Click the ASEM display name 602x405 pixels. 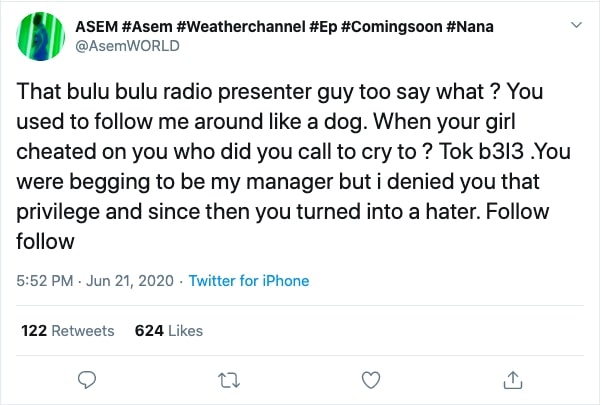coord(97,27)
